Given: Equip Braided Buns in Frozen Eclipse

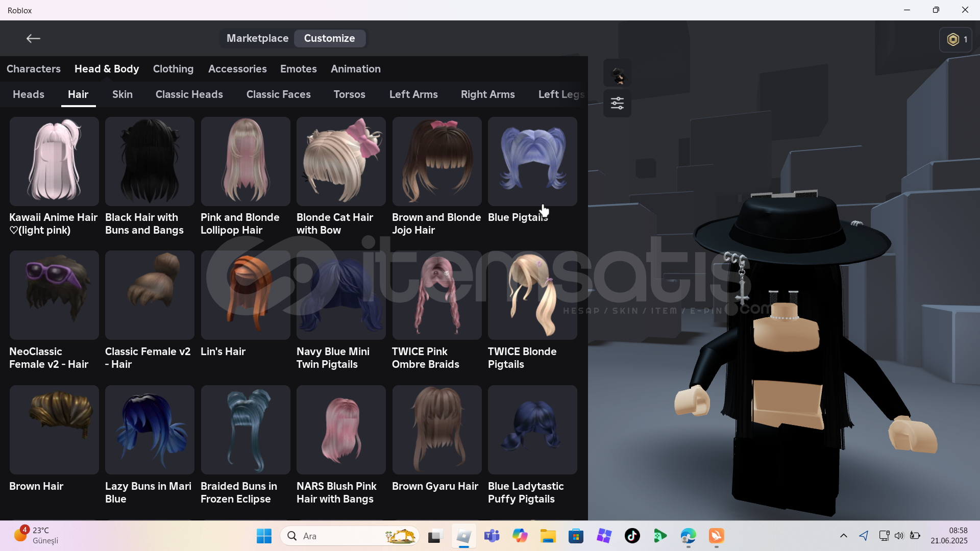Looking at the screenshot, I should 246,430.
